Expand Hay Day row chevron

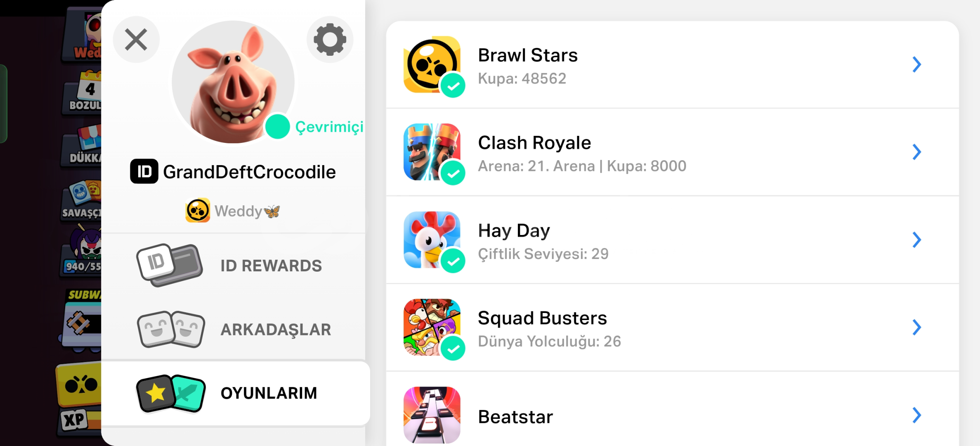point(916,240)
